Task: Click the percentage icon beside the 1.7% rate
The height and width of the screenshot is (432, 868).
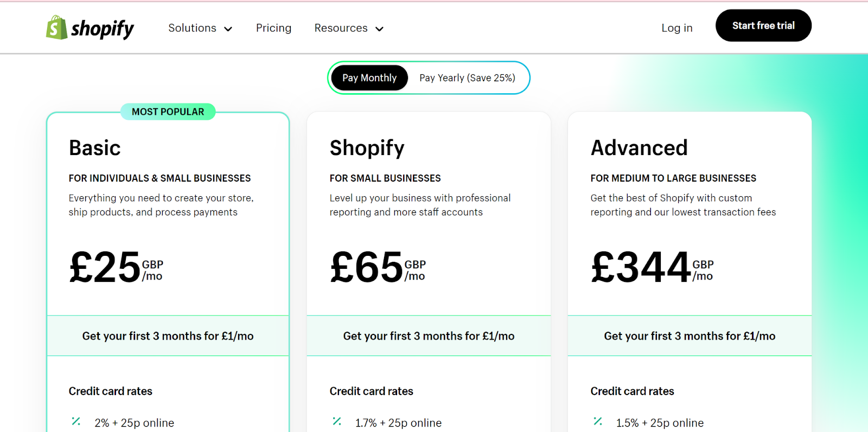Action: (337, 422)
